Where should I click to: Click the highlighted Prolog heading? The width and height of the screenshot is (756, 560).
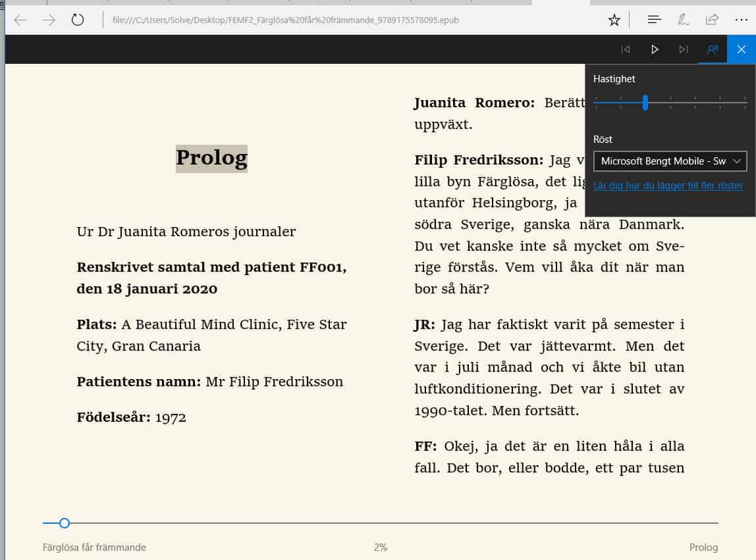pyautogui.click(x=211, y=158)
